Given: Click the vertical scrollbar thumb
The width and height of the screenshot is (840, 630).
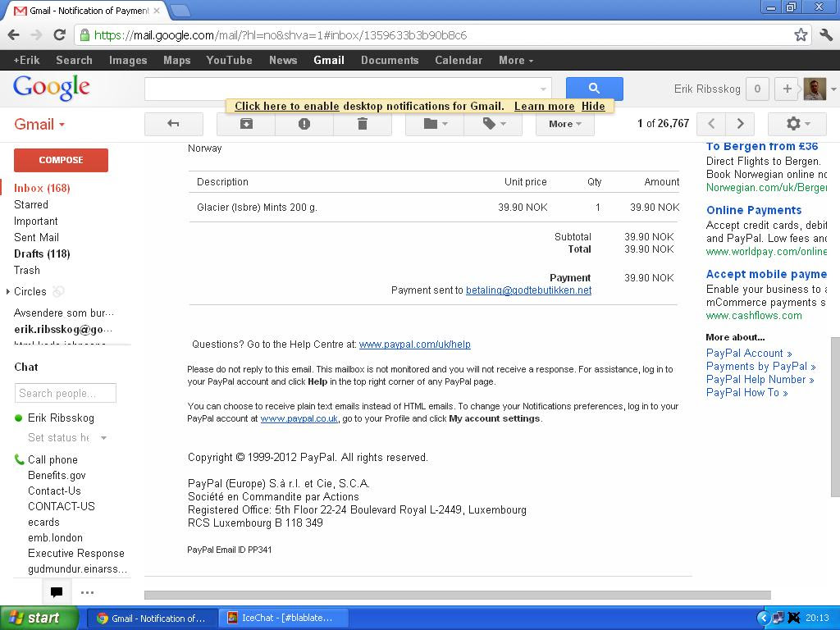Looking at the screenshot, I should [x=834, y=417].
